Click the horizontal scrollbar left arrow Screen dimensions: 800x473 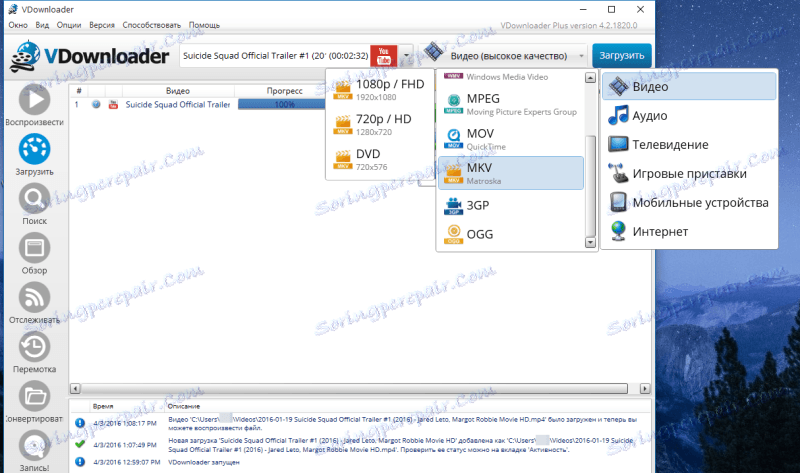(x=75, y=389)
